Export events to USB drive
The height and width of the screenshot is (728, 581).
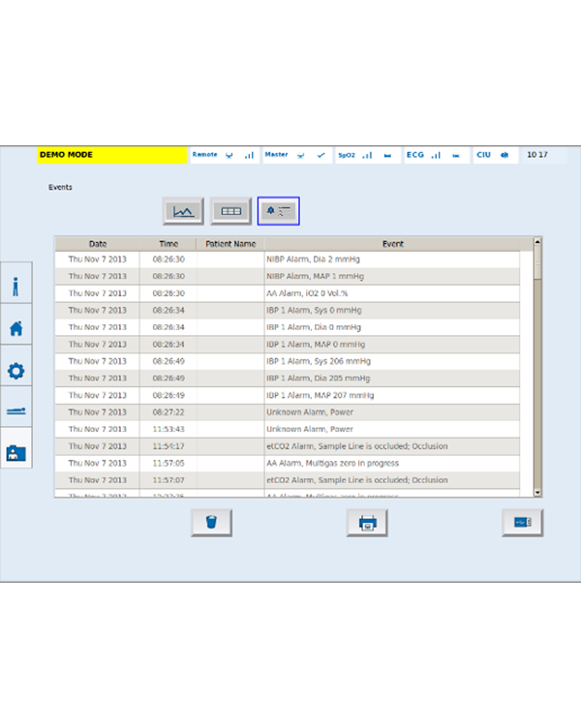[x=522, y=523]
